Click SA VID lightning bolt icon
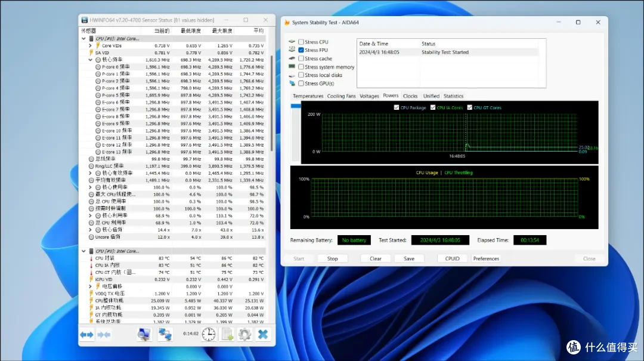This screenshot has width=644, height=361. (91, 53)
